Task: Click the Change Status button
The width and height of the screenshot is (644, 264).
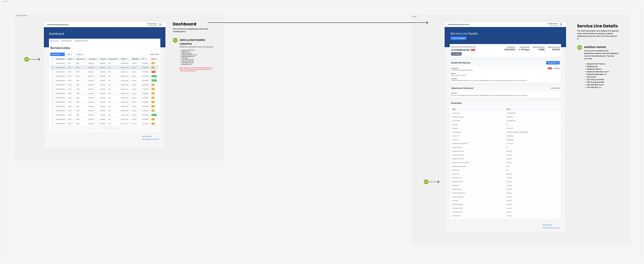Action: [553, 63]
